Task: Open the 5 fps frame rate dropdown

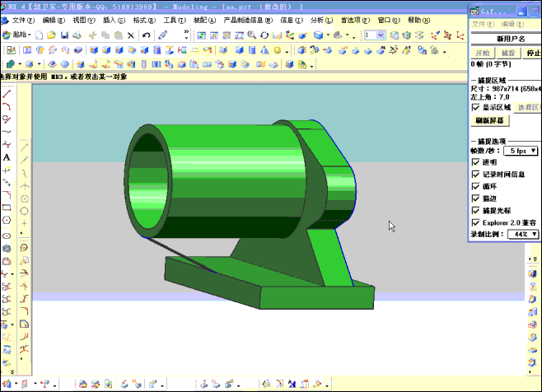Action: click(521, 151)
